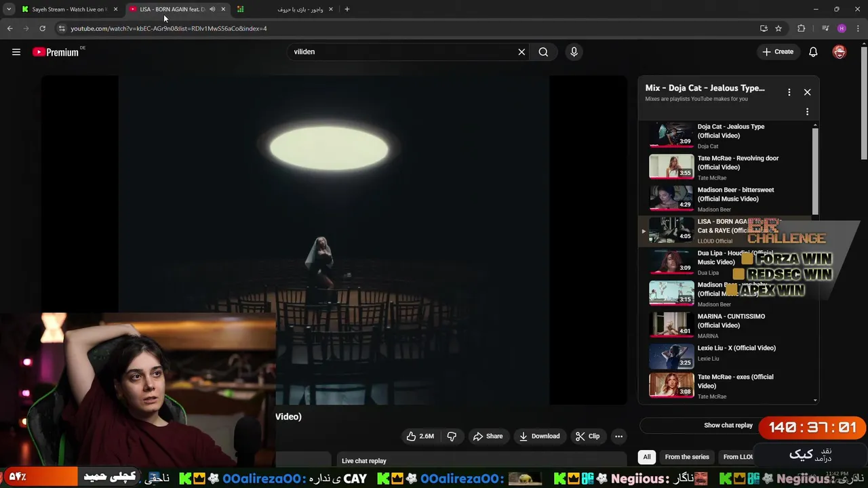Open the account avatar menu
This screenshot has height=488, width=868.
tap(840, 52)
